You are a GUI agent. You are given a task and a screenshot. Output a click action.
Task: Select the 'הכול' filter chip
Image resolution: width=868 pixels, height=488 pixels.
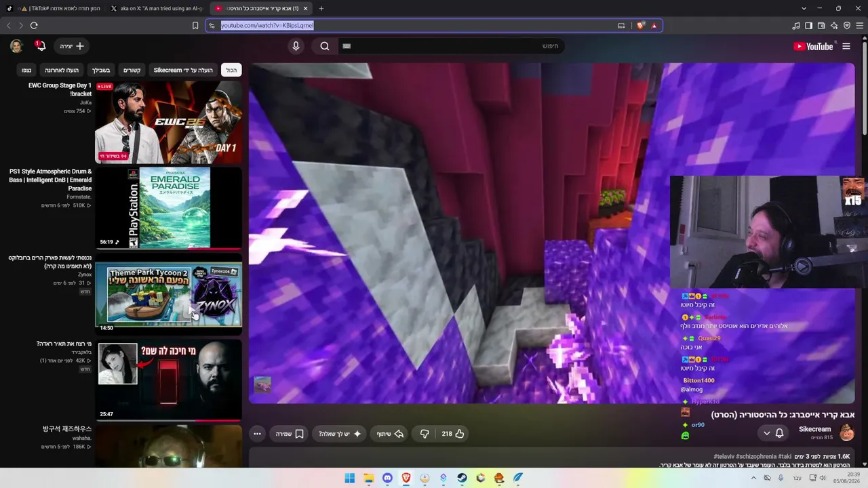coord(232,70)
